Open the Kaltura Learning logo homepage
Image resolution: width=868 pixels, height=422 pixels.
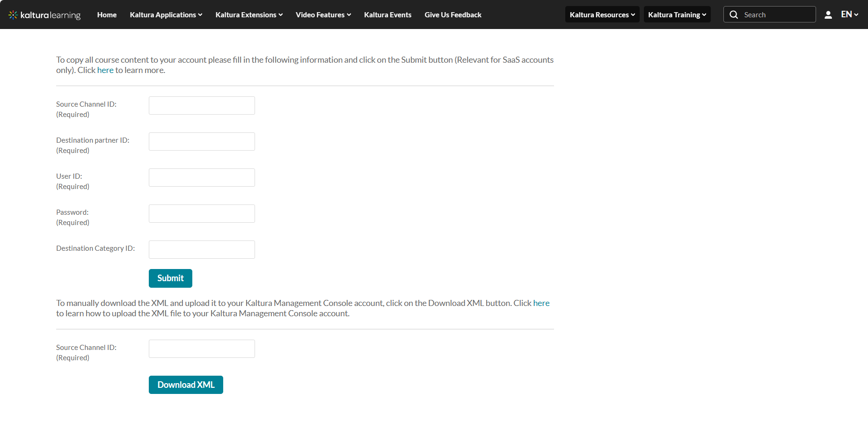(x=44, y=15)
